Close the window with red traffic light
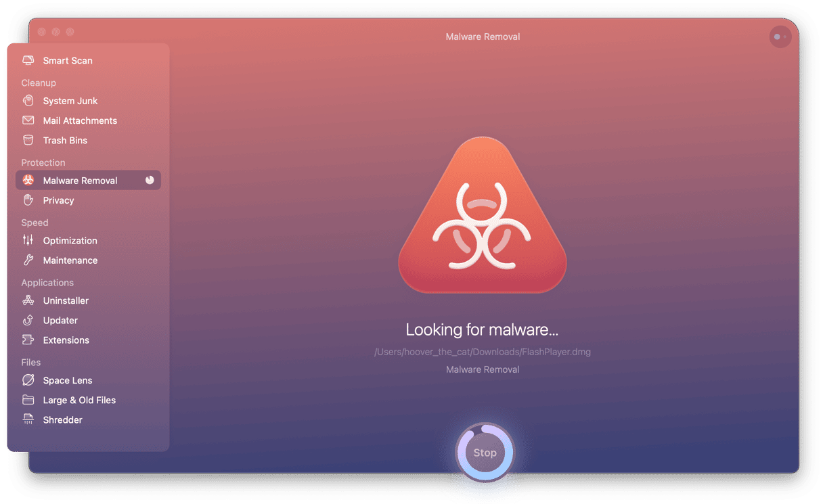This screenshot has width=823, height=504. click(42, 32)
